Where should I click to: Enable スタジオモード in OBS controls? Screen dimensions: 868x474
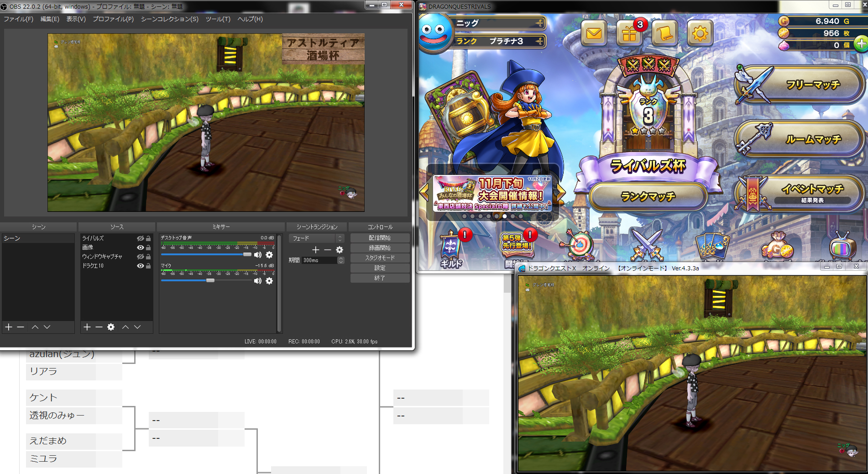(380, 258)
